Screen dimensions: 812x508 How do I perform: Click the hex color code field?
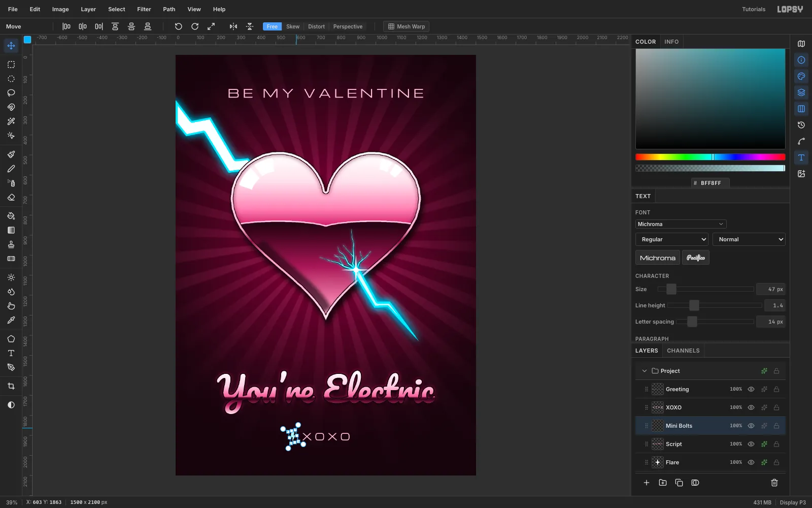point(710,183)
